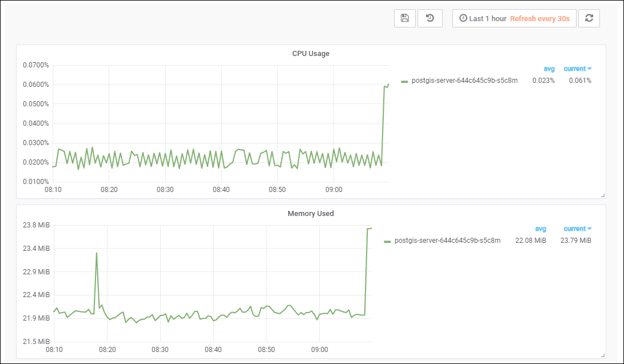Click the caret beside current in Memory legend
624x364 pixels.
590,229
